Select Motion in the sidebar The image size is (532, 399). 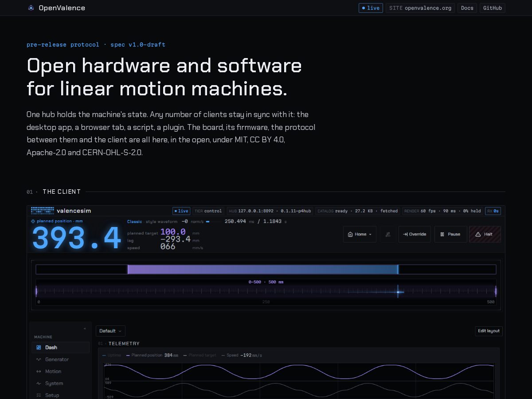coord(61,372)
